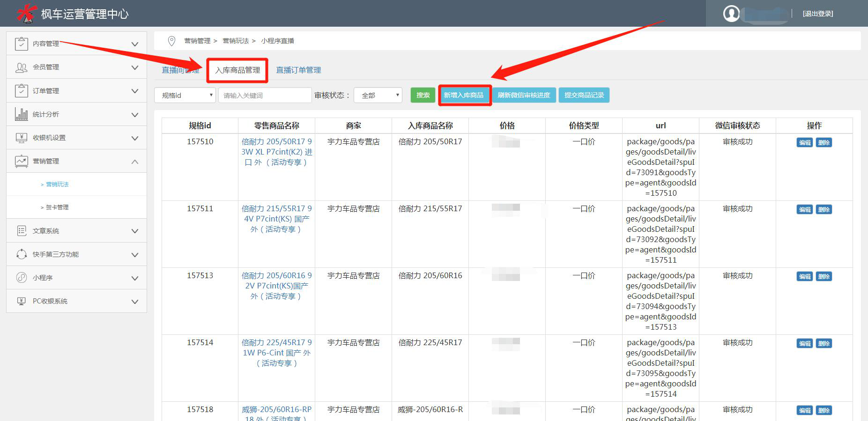The height and width of the screenshot is (421, 868).
Task: Switch to the 直播订单管理 tab
Action: click(298, 70)
